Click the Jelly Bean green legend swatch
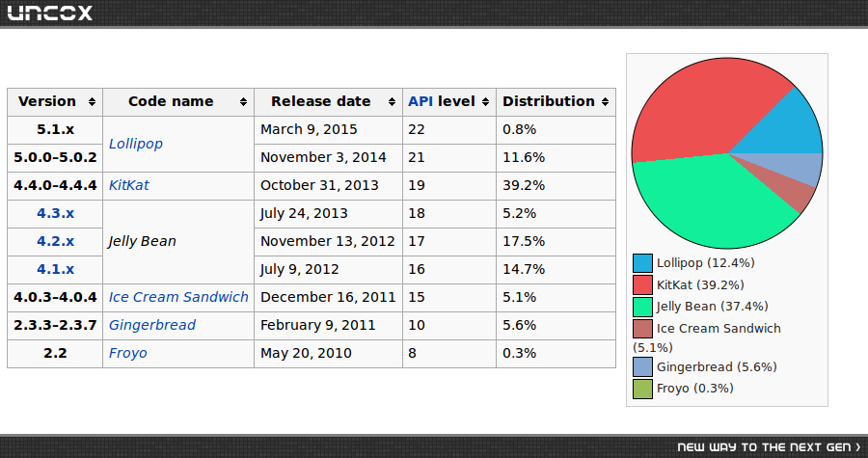This screenshot has width=868, height=458. click(x=642, y=307)
